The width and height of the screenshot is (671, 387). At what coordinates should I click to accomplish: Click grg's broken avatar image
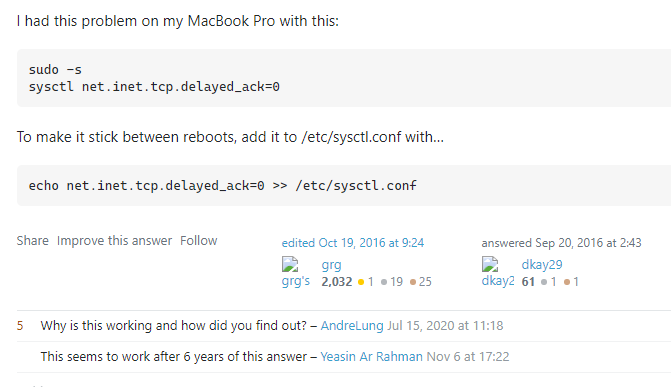pos(296,273)
